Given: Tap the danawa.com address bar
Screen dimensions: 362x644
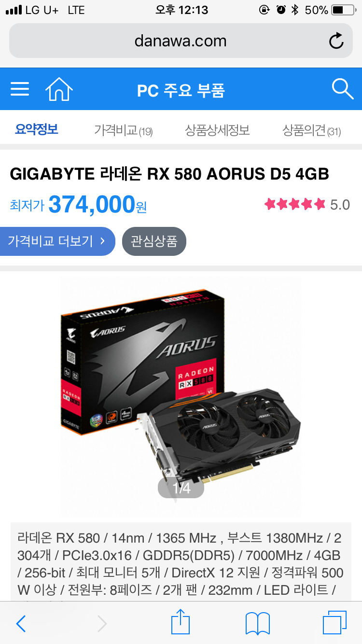Looking at the screenshot, I should 181,41.
